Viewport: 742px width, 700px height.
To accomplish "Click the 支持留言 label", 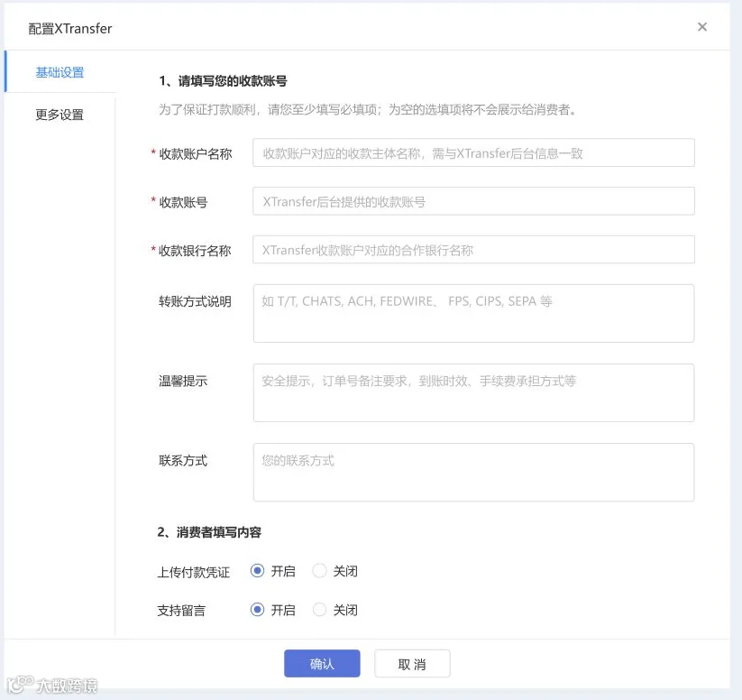I will pyautogui.click(x=181, y=611).
